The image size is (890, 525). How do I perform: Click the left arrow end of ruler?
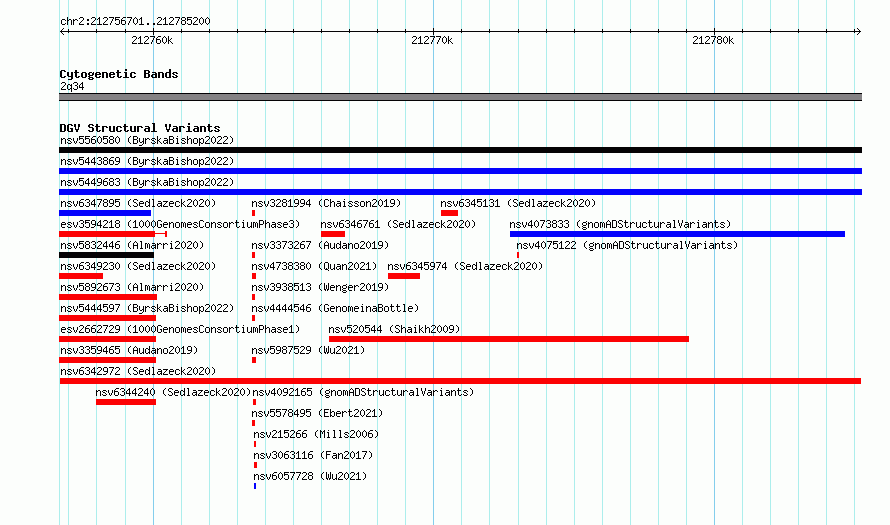tap(62, 32)
